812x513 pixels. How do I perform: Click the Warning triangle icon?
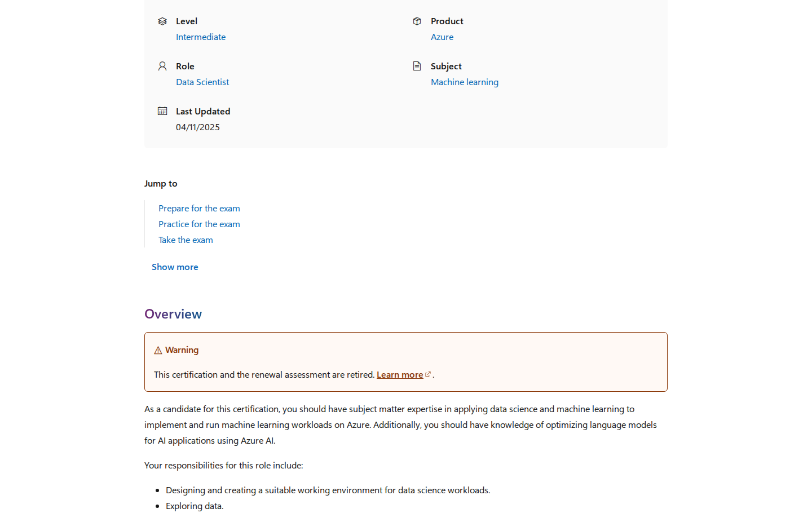coord(158,350)
